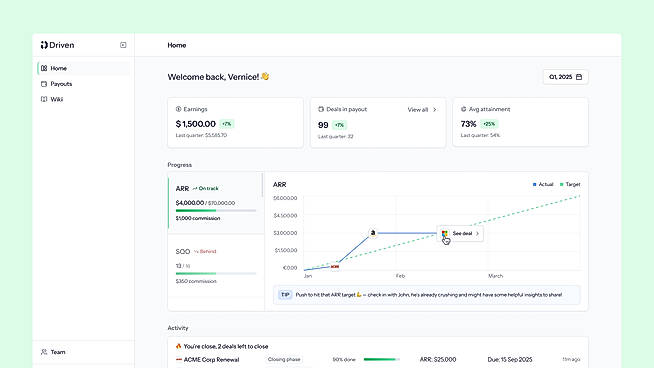Click the chevron next to View all

[435, 110]
